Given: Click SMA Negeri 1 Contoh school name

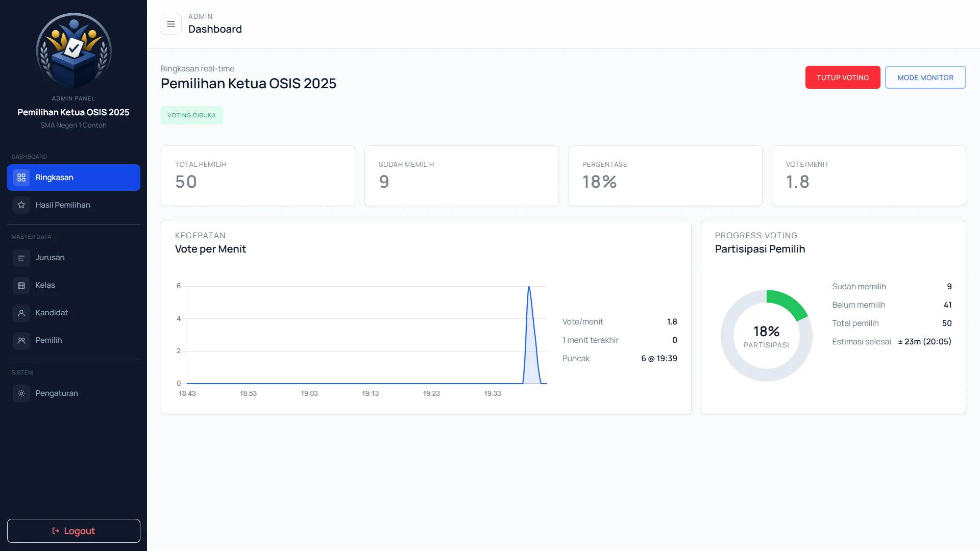Looking at the screenshot, I should pos(73,126).
